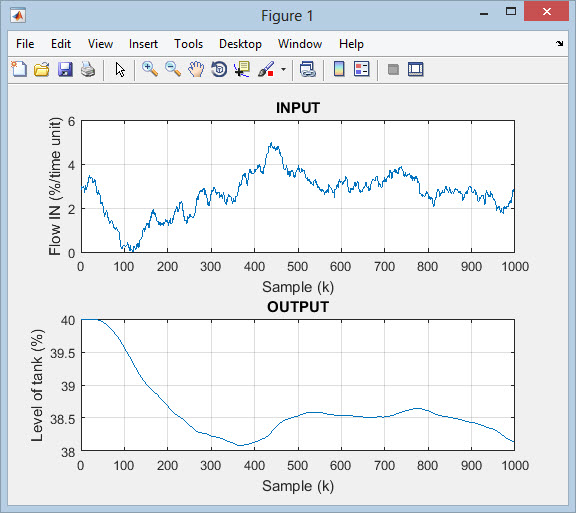Activate the Zoom Out tool
This screenshot has width=576, height=513.
[173, 69]
